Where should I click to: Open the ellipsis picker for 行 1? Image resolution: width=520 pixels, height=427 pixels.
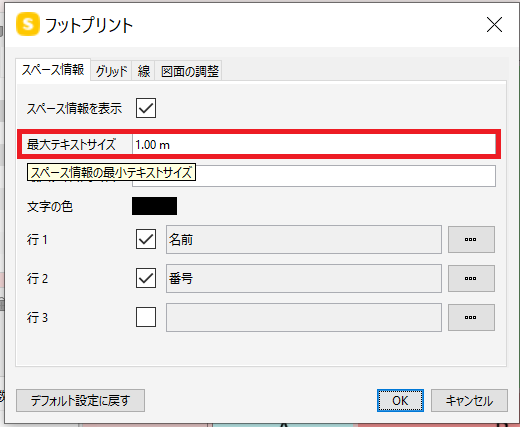pos(471,239)
